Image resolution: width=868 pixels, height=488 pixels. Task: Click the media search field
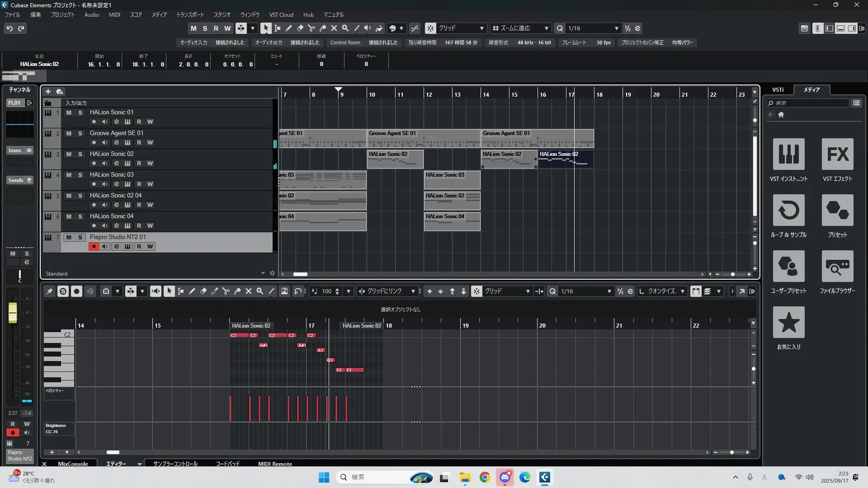click(809, 103)
